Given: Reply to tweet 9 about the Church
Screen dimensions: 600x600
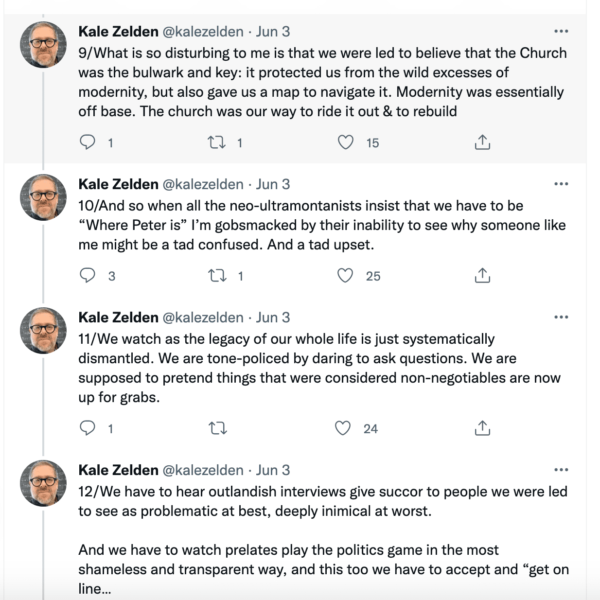Looking at the screenshot, I should coord(87,142).
